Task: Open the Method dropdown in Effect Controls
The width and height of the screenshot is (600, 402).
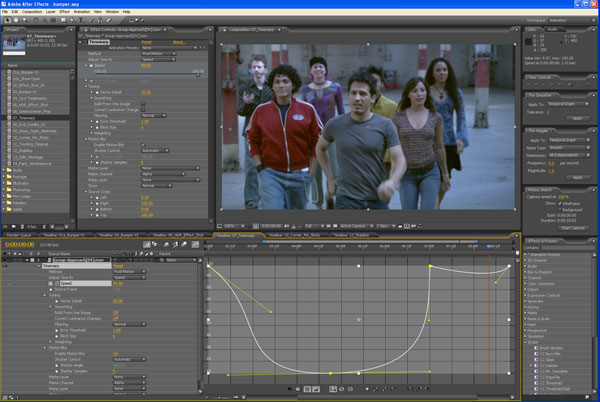Action: click(x=158, y=54)
